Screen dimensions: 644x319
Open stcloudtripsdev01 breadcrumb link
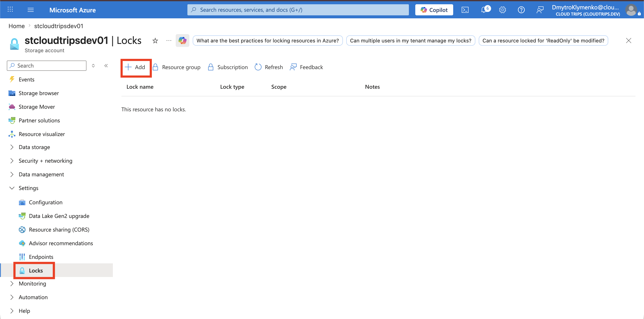point(59,26)
